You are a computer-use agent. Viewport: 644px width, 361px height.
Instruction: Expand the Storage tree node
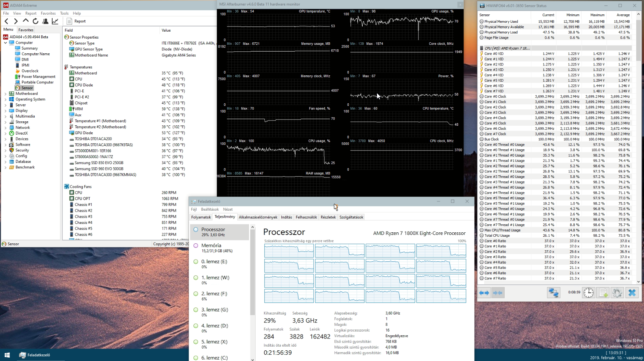[x=6, y=122]
